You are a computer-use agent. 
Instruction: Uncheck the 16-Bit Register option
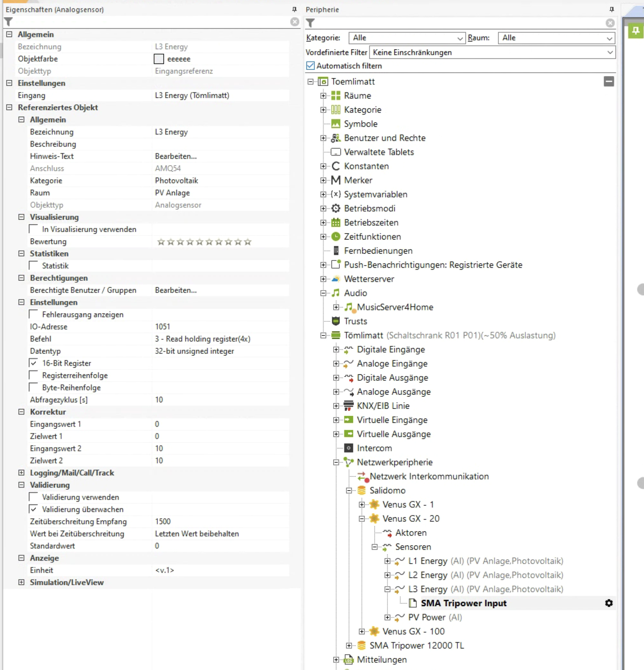pos(34,363)
